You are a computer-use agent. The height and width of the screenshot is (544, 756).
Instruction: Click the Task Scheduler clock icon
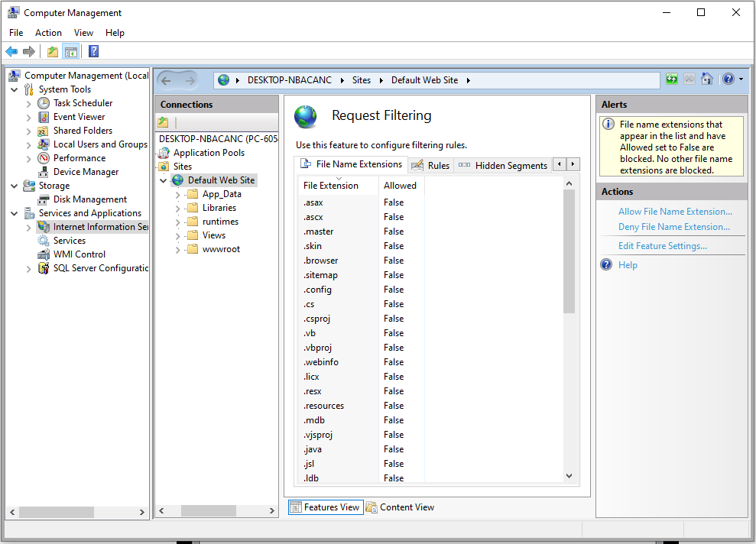point(44,103)
